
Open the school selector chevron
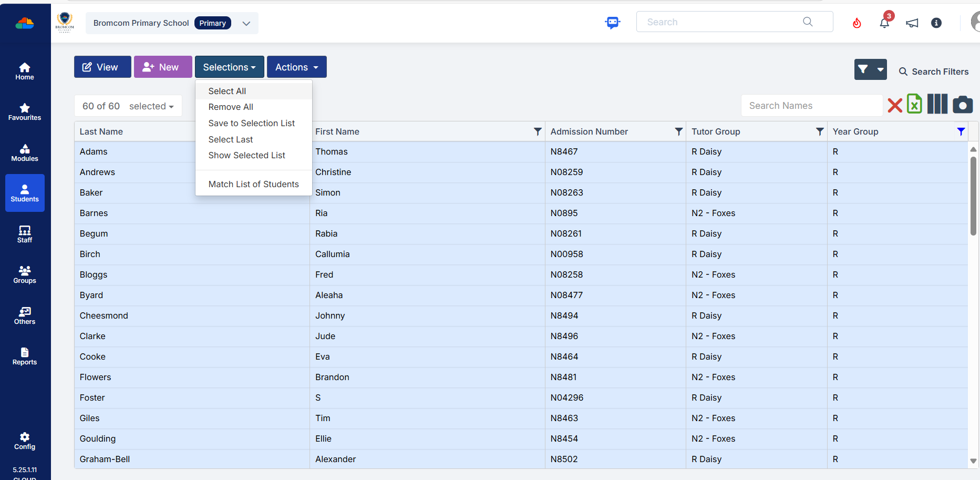click(246, 23)
